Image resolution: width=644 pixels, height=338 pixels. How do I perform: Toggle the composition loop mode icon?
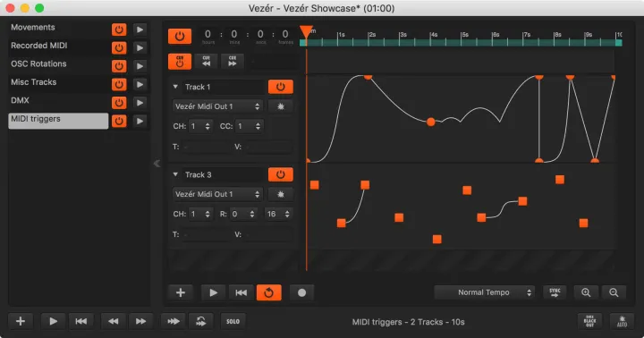201,321
